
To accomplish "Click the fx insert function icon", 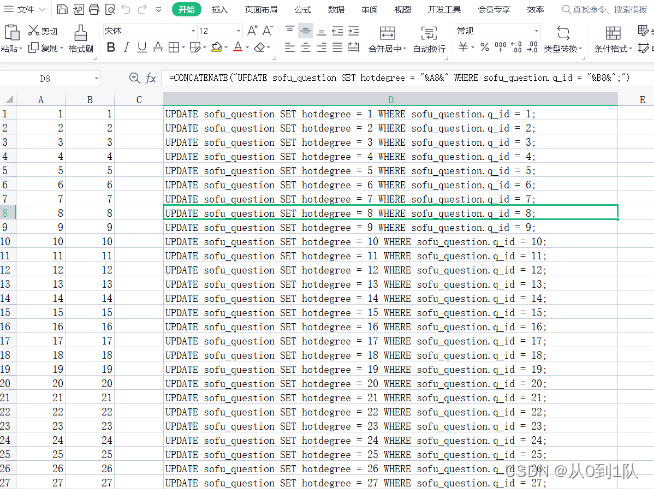I will tap(151, 78).
